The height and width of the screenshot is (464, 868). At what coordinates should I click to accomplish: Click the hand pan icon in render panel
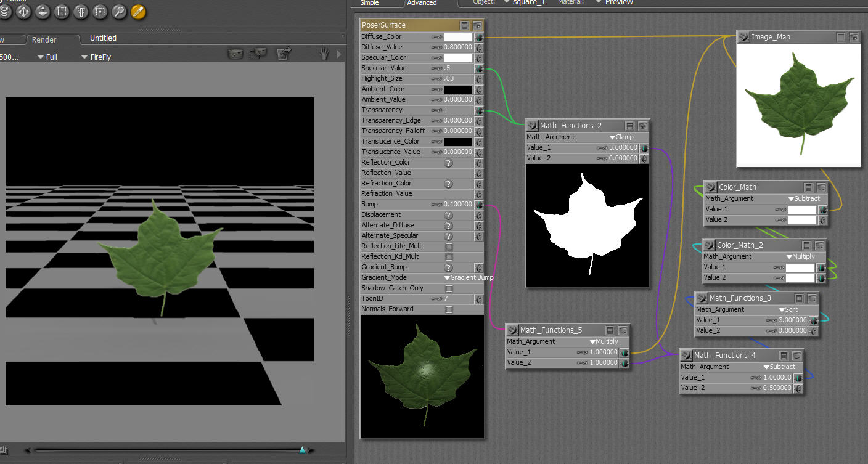(324, 54)
